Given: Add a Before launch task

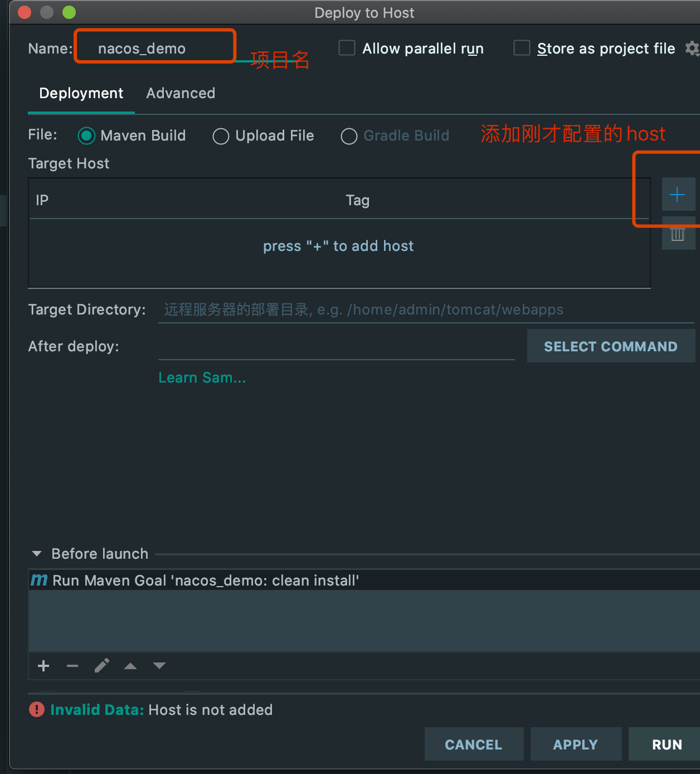Looking at the screenshot, I should click(x=43, y=666).
